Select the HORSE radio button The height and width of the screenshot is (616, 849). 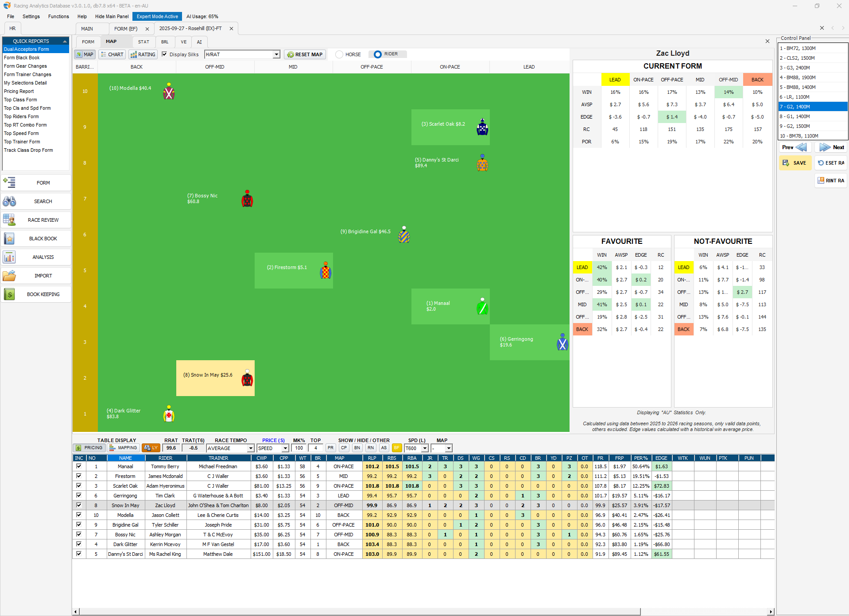[339, 54]
